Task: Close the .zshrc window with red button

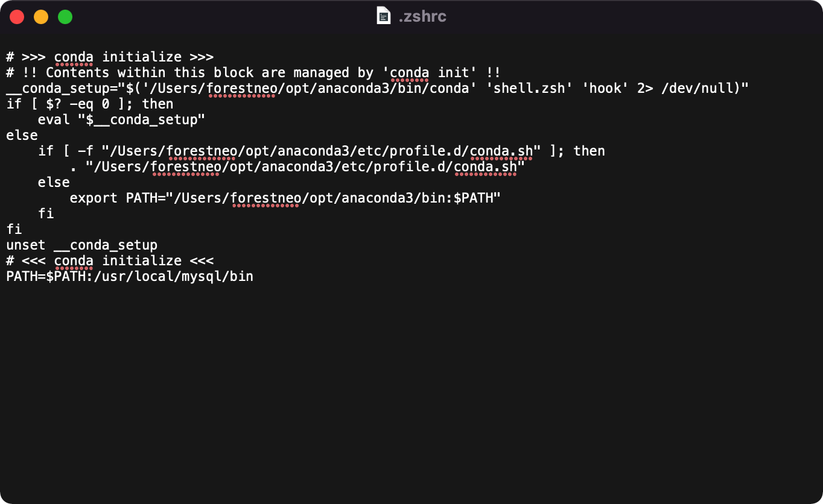Action: click(17, 17)
